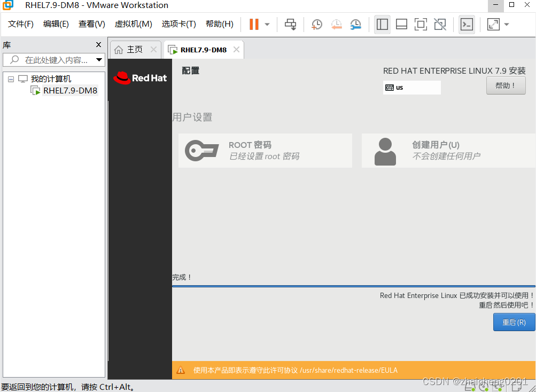The height and width of the screenshot is (392, 536).
Task: Switch to the 主页 tab
Action: 134,50
